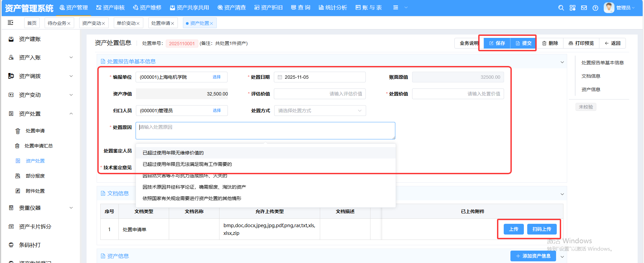644x263 pixels.
Task: Open 部分报废 in the sidebar
Action: click(35, 176)
